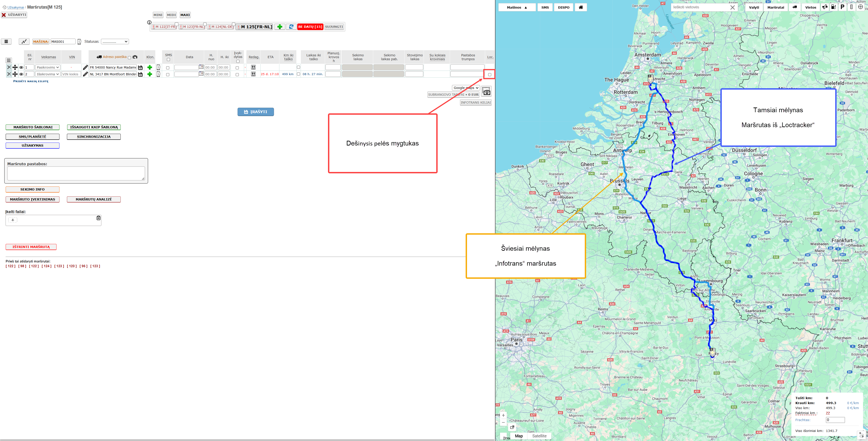
Task: Click the truck icon on map toolbar
Action: [795, 7]
